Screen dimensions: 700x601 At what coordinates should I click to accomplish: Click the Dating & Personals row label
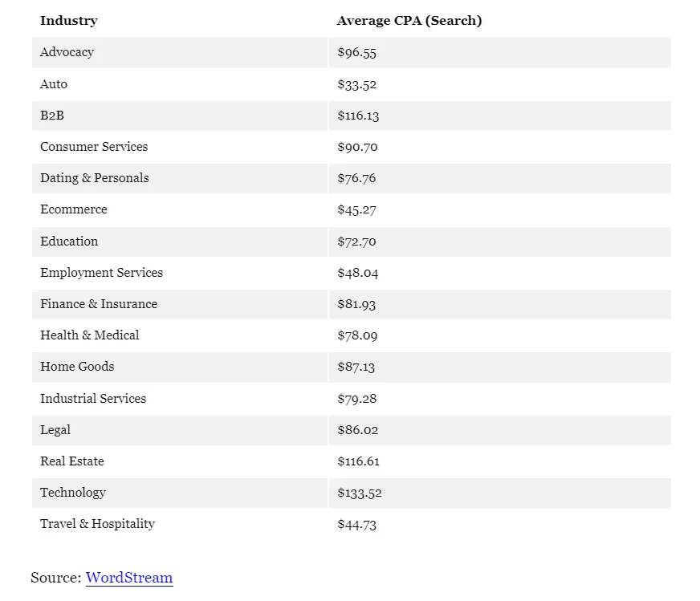[95, 178]
